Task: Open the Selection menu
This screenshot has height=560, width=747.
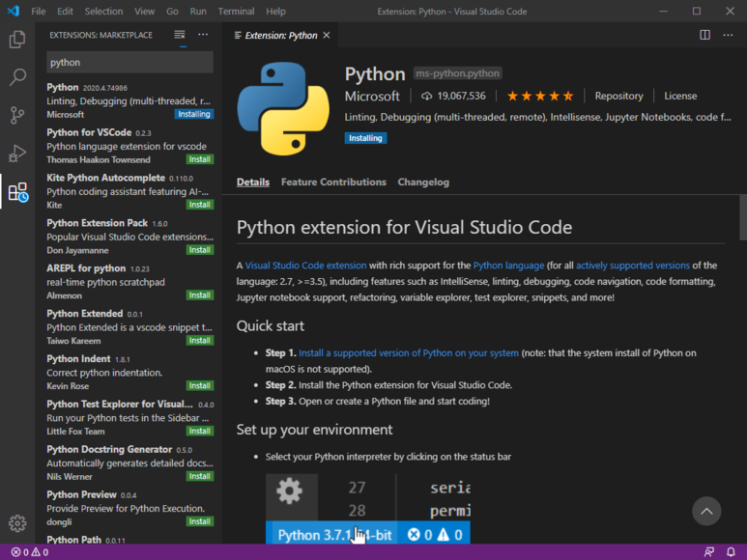Action: coord(103,11)
